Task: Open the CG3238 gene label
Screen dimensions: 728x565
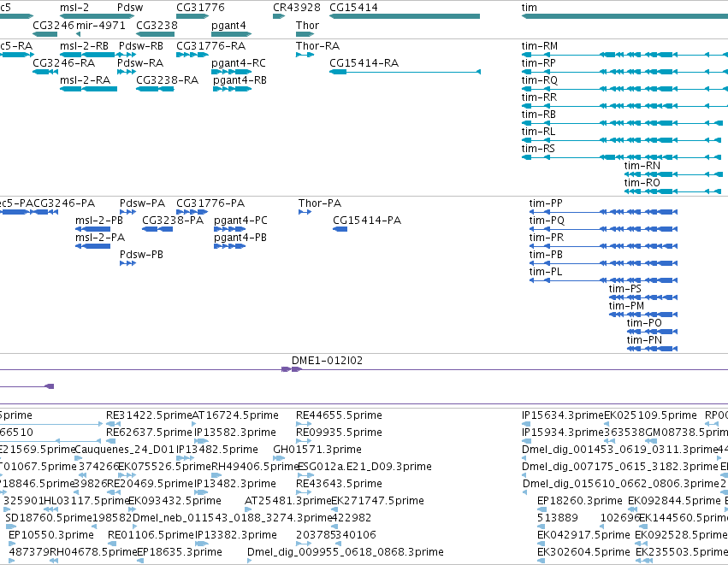Action: click(157, 26)
